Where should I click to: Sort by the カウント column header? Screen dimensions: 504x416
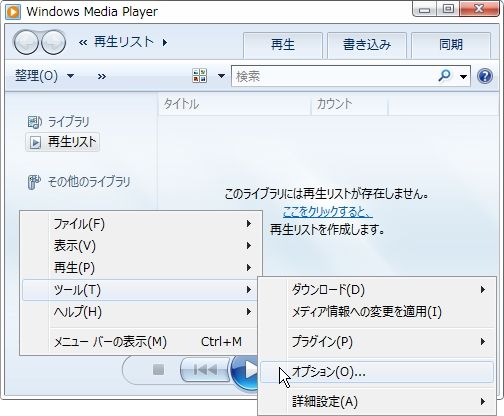pyautogui.click(x=349, y=104)
